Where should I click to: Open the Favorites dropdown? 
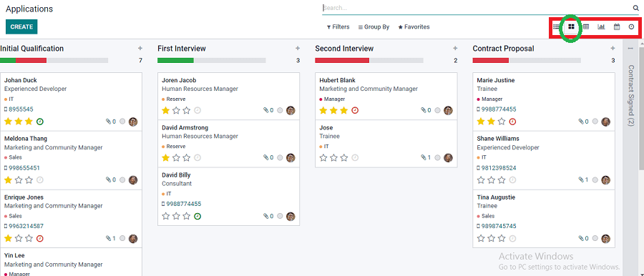pyautogui.click(x=414, y=27)
